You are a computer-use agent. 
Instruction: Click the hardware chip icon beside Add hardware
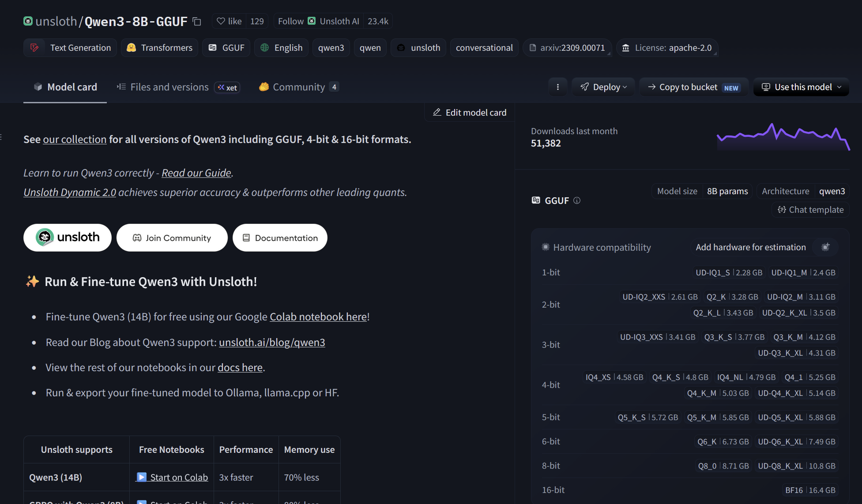pos(825,247)
